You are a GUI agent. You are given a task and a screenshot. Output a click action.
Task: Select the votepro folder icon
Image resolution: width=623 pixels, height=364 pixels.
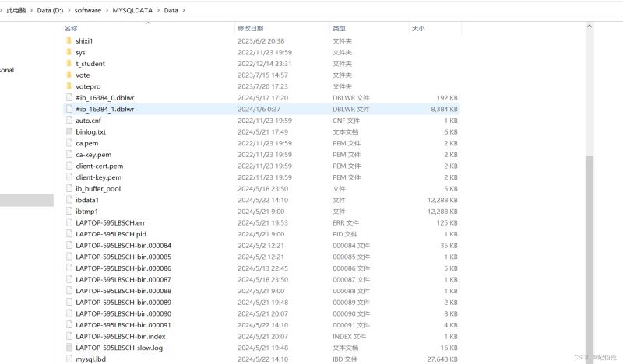click(x=69, y=86)
